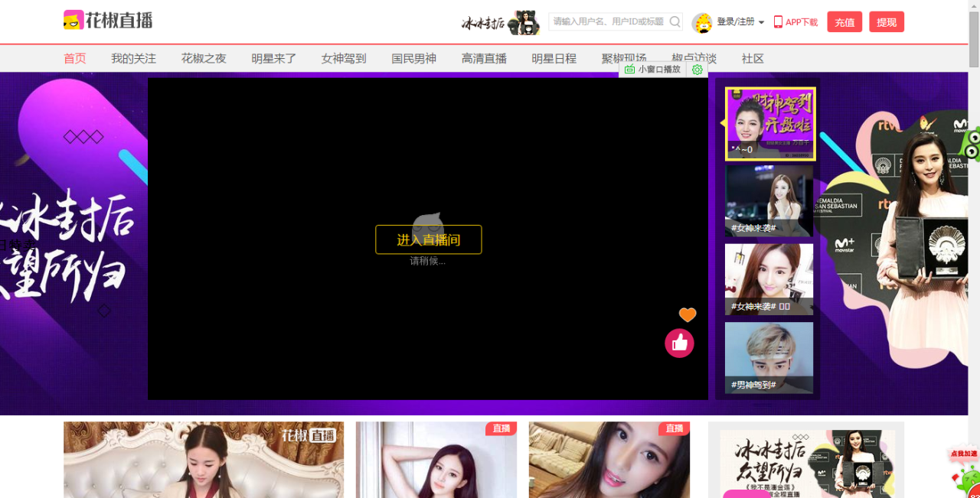Expand the 登录/注册 dropdown arrow
Image resolution: width=980 pixels, height=498 pixels.
tap(761, 23)
